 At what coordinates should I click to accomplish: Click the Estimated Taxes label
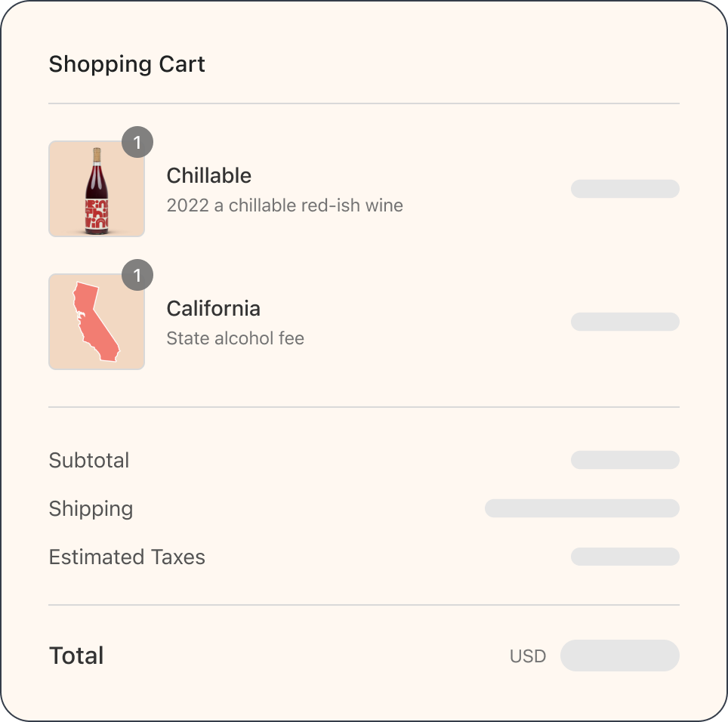(127, 557)
